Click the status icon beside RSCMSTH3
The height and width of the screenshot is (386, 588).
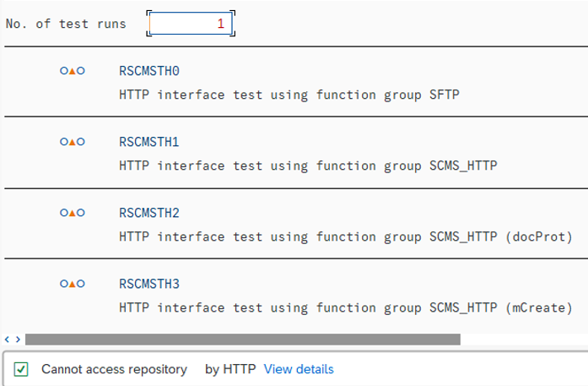73,284
